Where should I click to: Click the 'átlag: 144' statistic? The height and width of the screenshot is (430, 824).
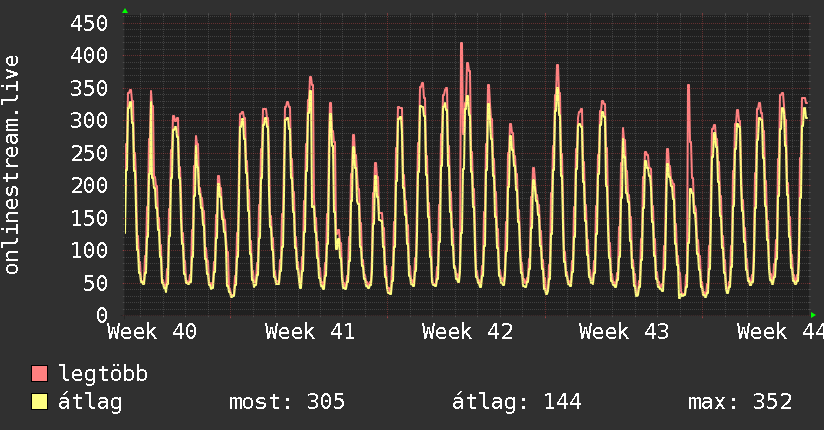(x=517, y=402)
